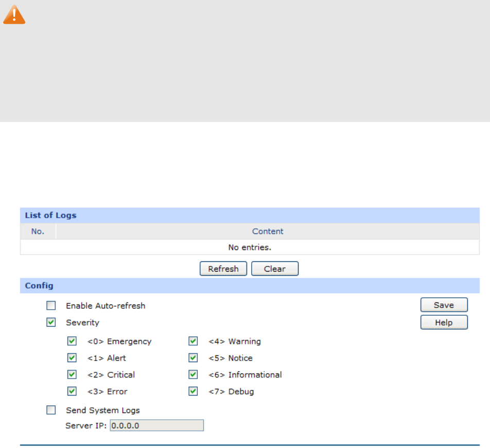Viewport: 490px width, 448px height.
Task: Uncheck the <5> Notice checkbox
Action: 193,357
